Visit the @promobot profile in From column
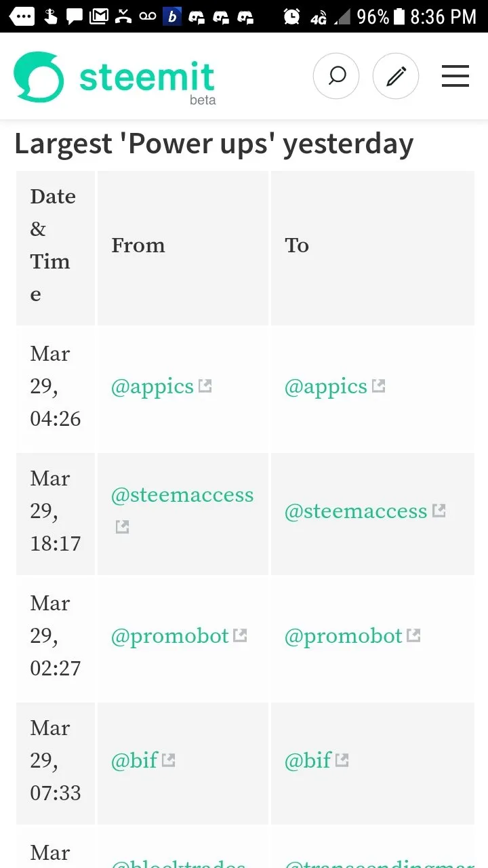The image size is (488, 868). (170, 636)
